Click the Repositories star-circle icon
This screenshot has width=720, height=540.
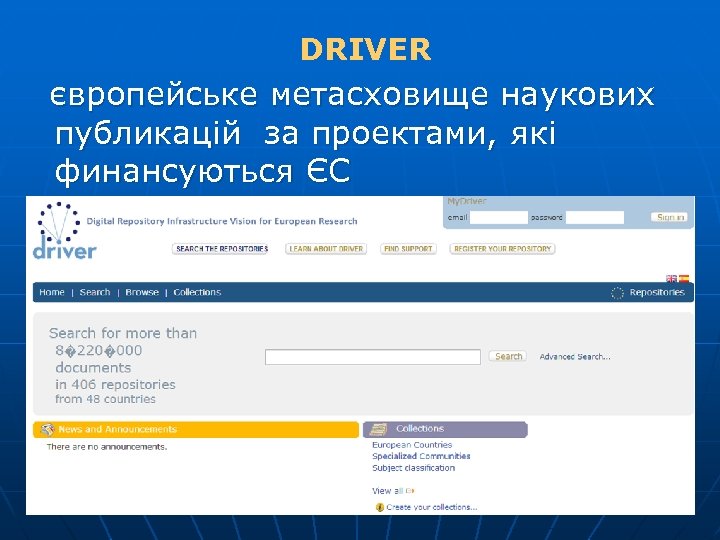[x=617, y=293]
